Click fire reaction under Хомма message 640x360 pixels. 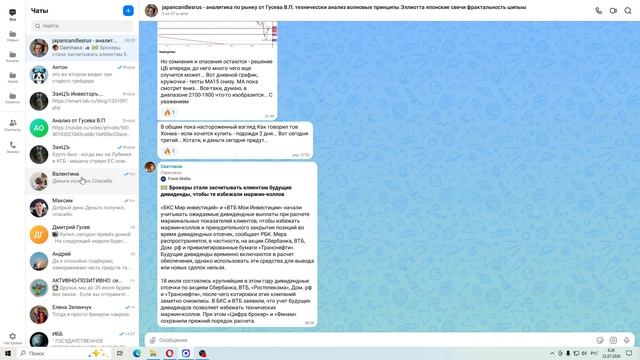pyautogui.click(x=169, y=151)
